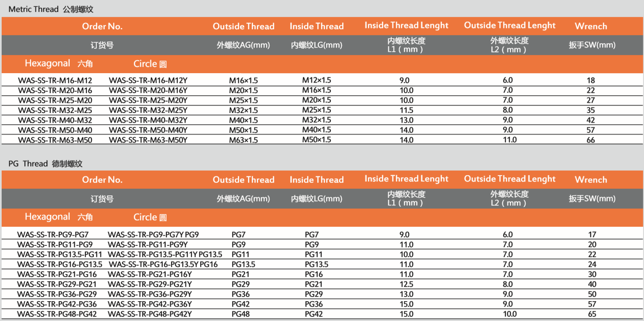Click the 11.5 inside thread length value
This screenshot has width=644, height=321.
point(407,110)
